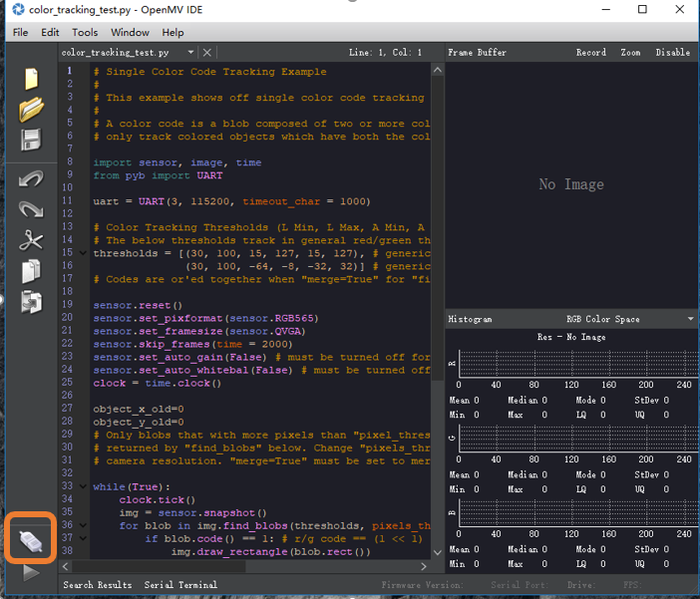Click the 'sensor.set_framesize(sensor.QVGA)' line
Viewport: 700px width, 599px height.
199,331
